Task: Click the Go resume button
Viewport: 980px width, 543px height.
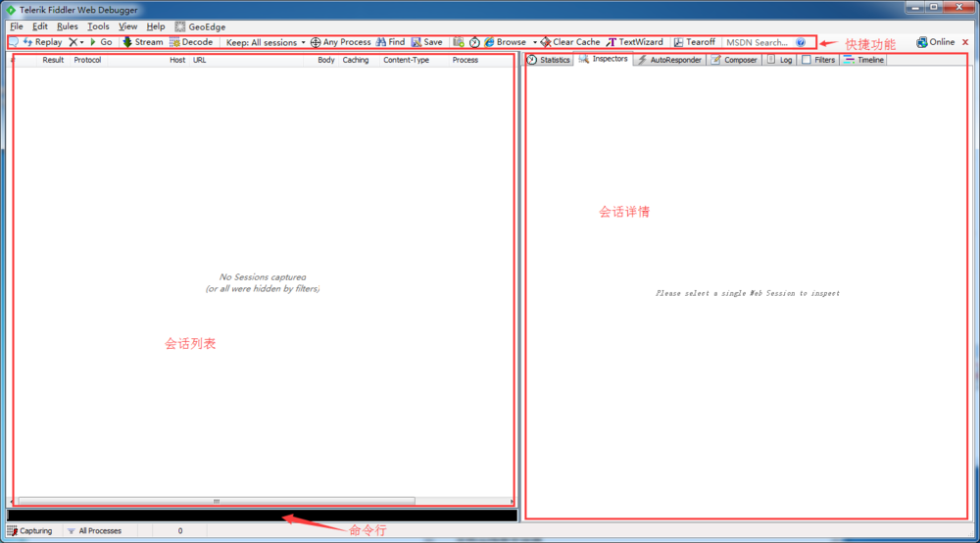Action: (101, 42)
